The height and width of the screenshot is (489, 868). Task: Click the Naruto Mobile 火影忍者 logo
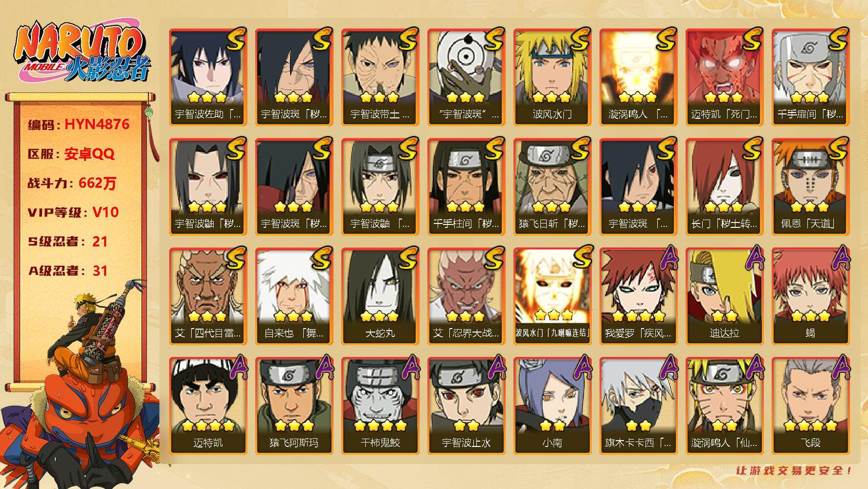click(x=81, y=53)
